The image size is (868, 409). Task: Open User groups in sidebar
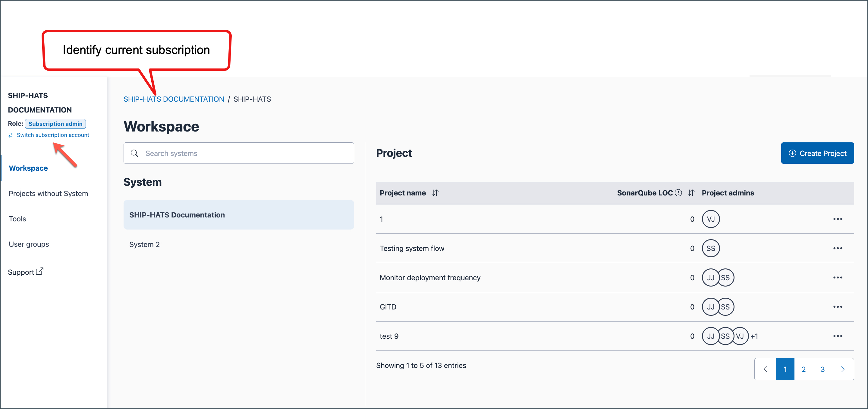point(29,244)
